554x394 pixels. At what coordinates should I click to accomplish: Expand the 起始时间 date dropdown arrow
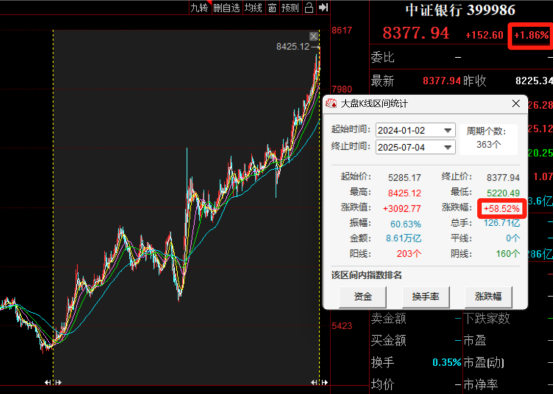click(448, 130)
